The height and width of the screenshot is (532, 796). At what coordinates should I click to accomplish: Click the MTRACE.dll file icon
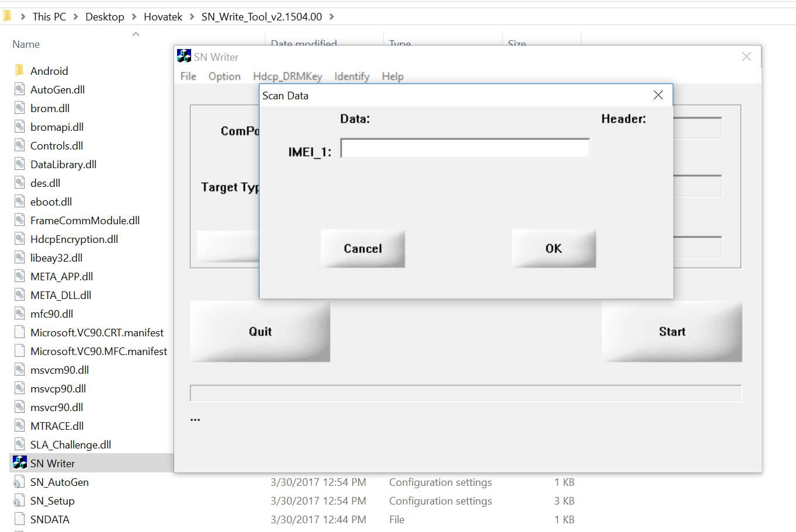(19, 426)
